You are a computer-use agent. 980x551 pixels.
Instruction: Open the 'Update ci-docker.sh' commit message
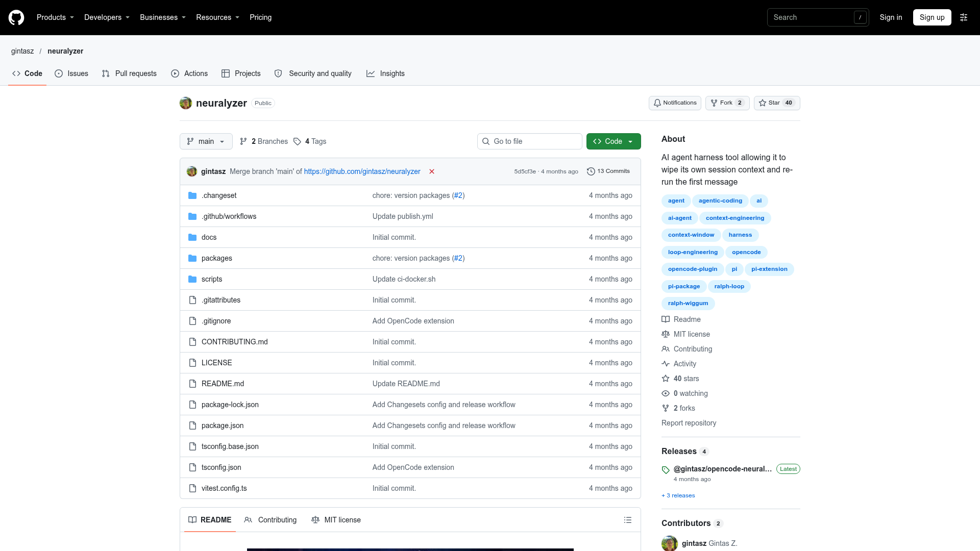coord(404,279)
